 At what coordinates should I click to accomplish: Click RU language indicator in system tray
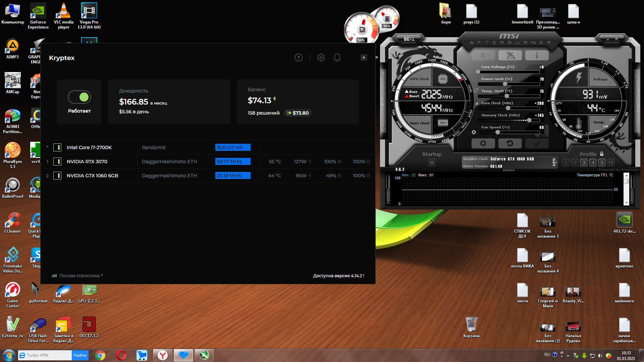[x=547, y=355]
